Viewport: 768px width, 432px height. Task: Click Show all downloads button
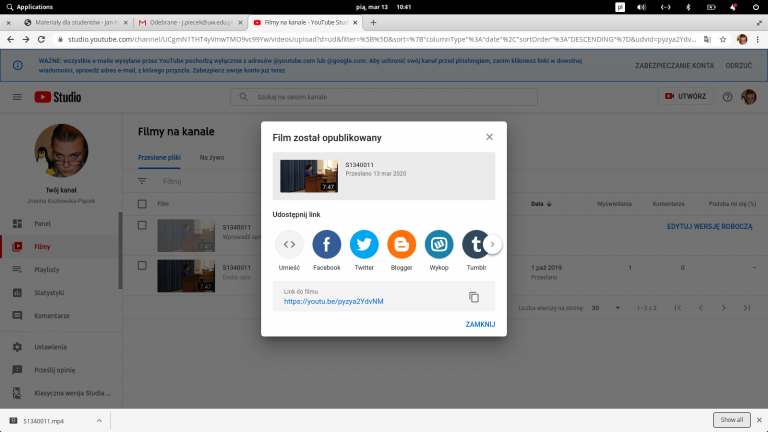[731, 420]
